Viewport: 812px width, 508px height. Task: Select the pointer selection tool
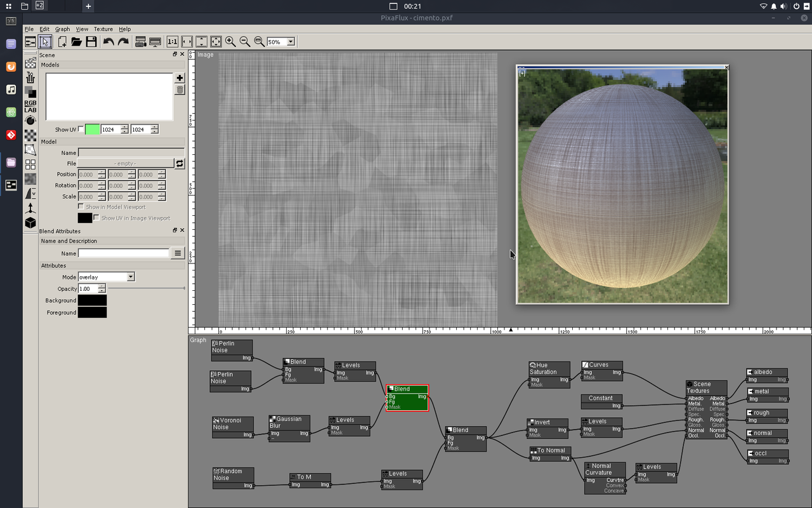click(x=45, y=42)
